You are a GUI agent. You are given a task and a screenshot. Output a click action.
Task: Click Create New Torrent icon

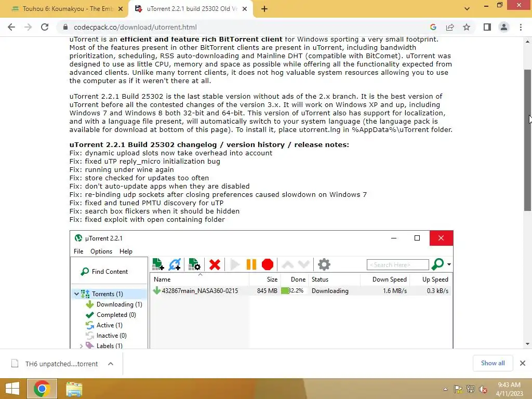[x=194, y=264]
